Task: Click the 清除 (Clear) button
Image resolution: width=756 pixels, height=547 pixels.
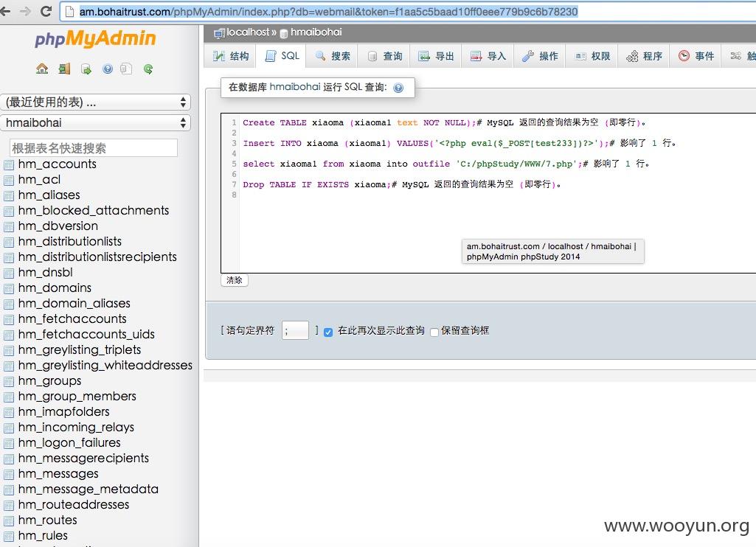Action: point(235,280)
